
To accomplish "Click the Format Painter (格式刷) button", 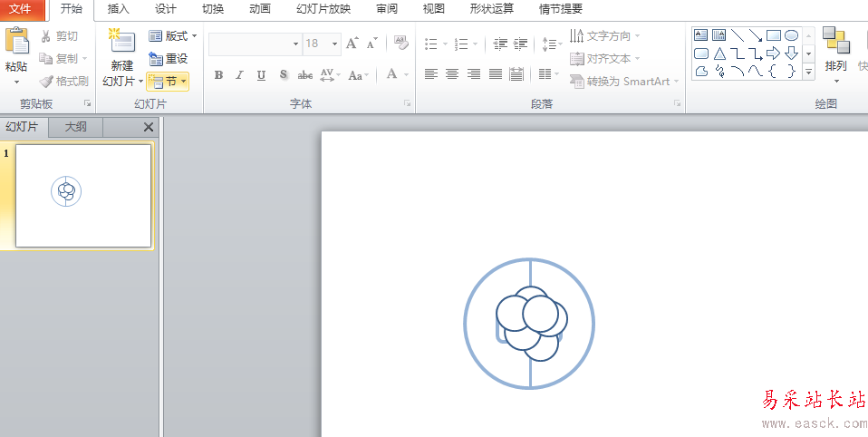I will 63,82.
